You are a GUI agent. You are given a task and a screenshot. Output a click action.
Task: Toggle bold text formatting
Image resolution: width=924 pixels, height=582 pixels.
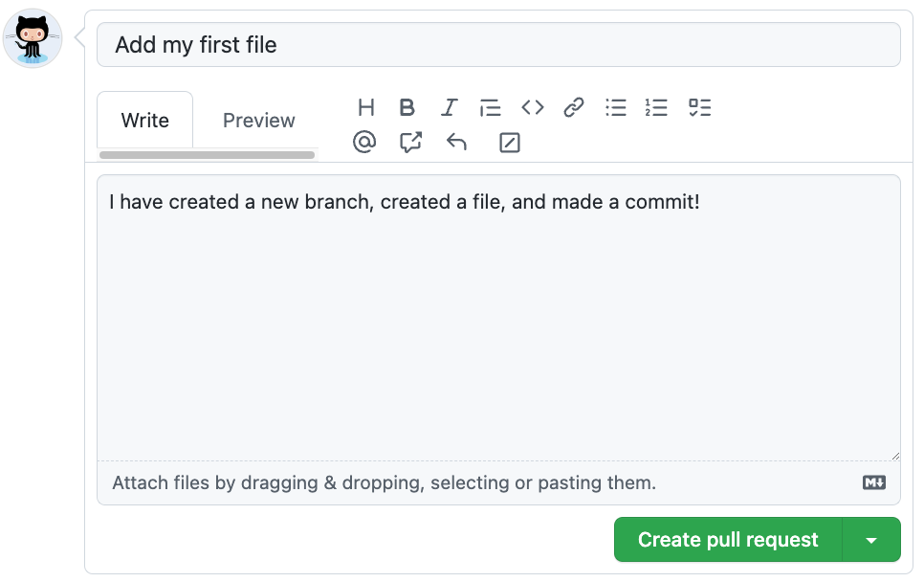(x=407, y=107)
